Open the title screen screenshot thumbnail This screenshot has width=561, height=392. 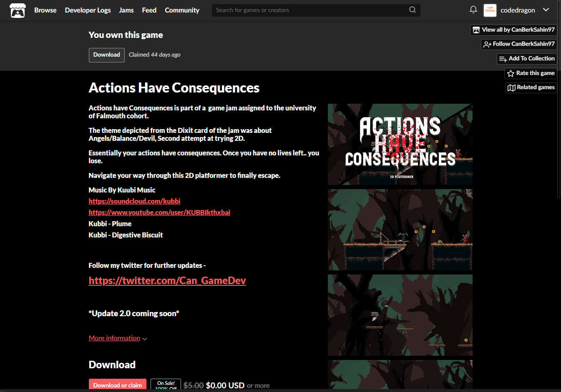coord(400,144)
